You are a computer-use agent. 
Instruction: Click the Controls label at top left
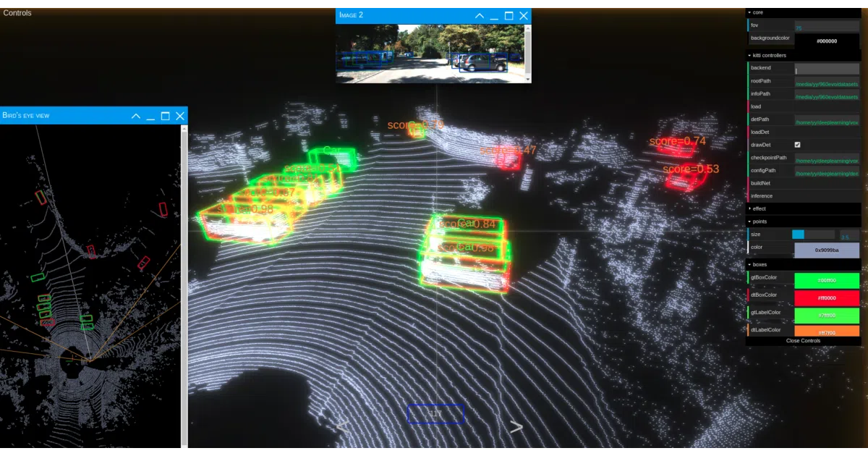(x=17, y=13)
